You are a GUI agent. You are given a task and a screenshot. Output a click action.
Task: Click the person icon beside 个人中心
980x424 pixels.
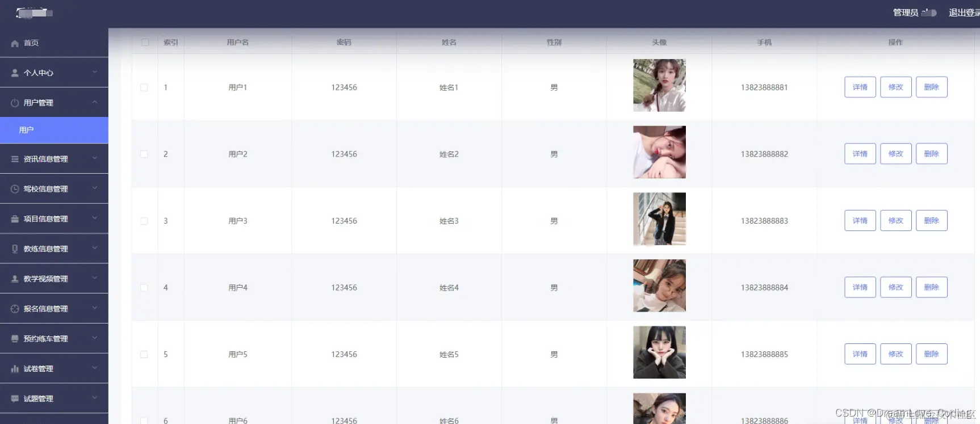click(x=15, y=73)
